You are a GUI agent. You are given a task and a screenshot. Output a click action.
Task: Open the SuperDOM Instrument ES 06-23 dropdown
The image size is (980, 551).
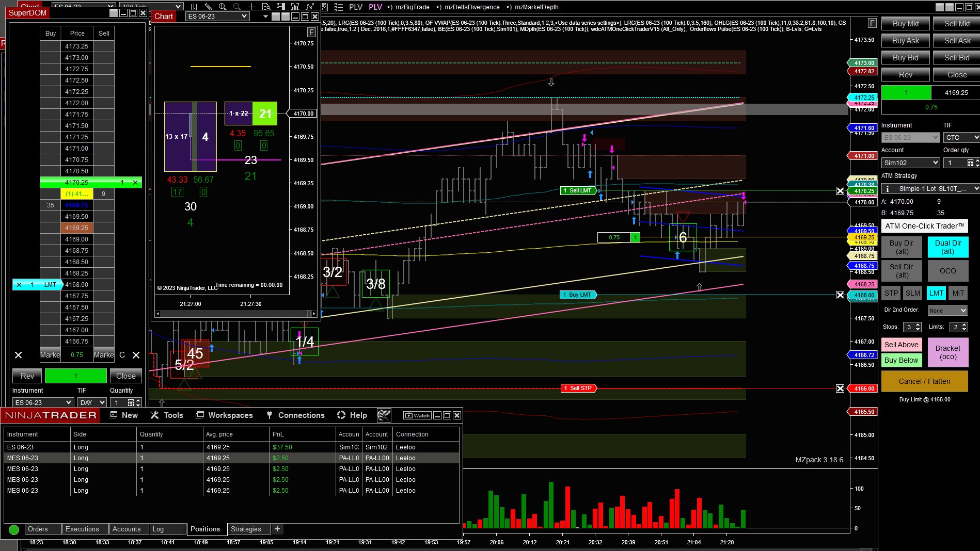pos(43,402)
